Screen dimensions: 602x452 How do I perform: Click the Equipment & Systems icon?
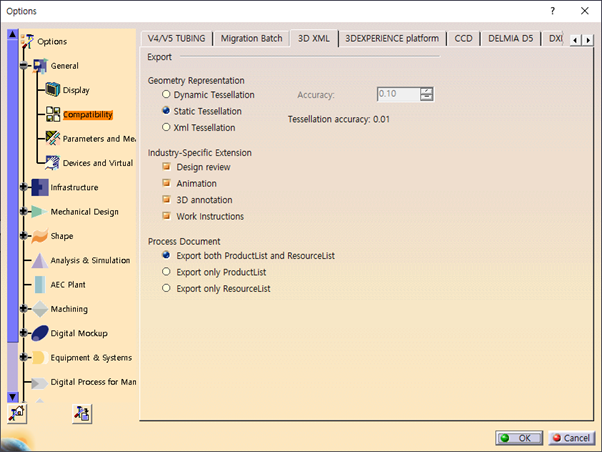(40, 358)
